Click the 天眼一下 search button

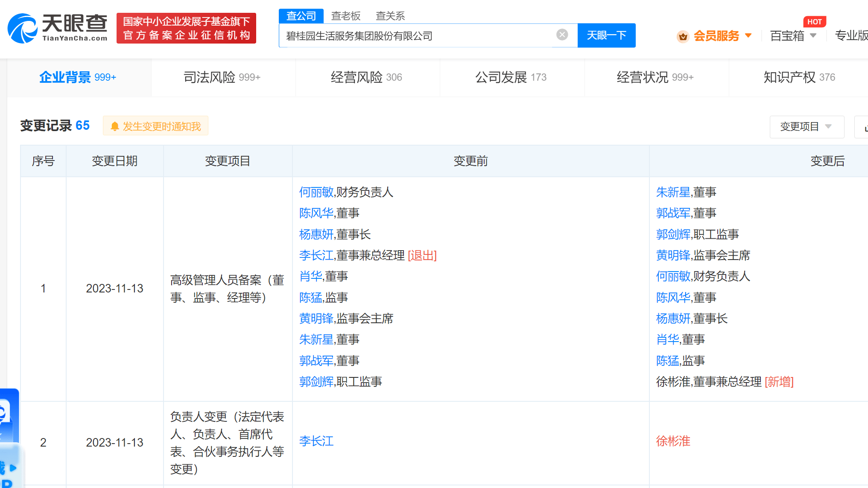[x=606, y=35]
